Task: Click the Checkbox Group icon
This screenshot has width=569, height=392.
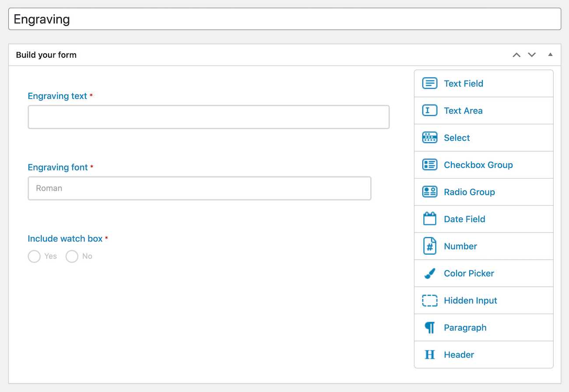Action: pos(429,164)
